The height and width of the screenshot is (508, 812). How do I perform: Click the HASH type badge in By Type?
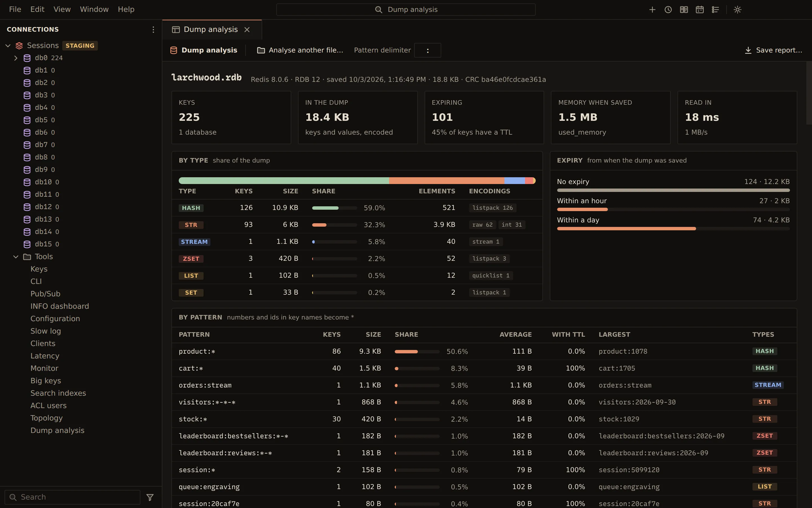tap(191, 208)
